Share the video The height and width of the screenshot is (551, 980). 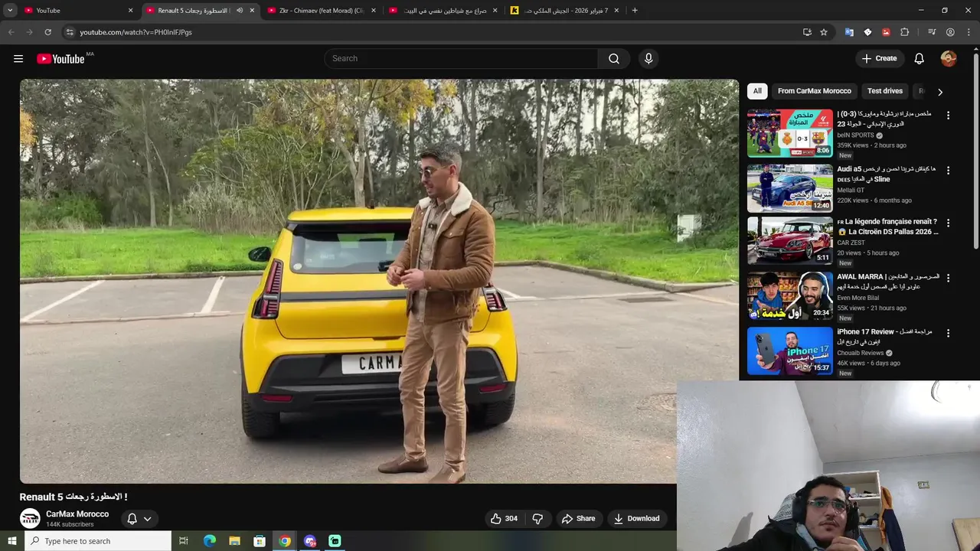[578, 519]
